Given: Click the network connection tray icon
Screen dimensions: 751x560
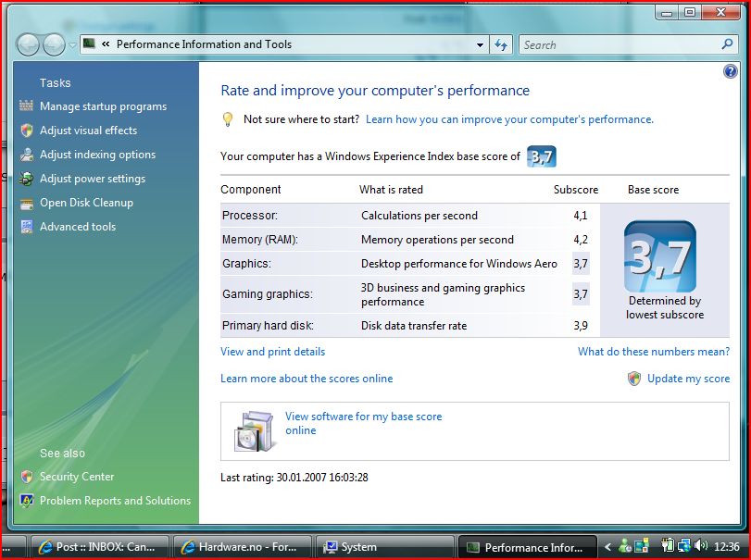Looking at the screenshot, I should point(684,545).
